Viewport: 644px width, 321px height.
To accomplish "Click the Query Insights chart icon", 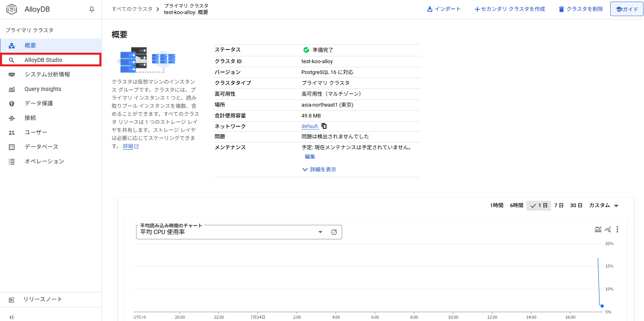I will (12, 89).
